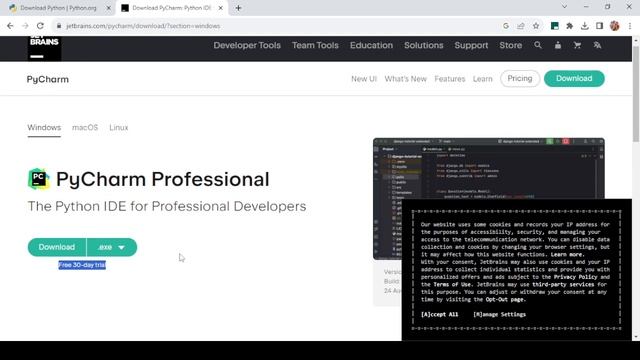This screenshot has height=360, width=640.
Task: Open the Store menu
Action: (511, 45)
